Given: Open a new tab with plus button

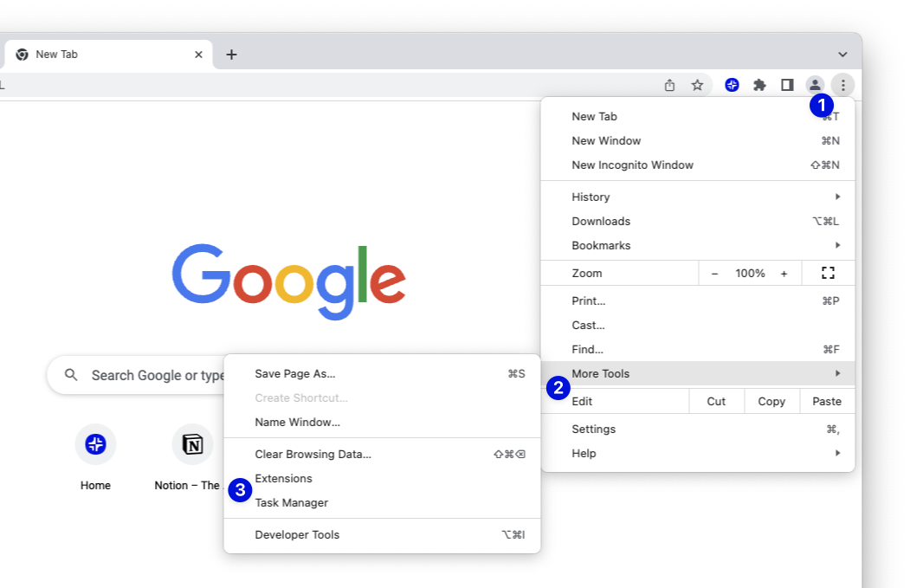Looking at the screenshot, I should tap(231, 55).
